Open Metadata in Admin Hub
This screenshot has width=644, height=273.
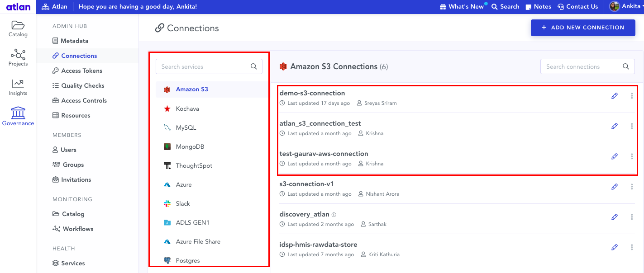(x=71, y=41)
